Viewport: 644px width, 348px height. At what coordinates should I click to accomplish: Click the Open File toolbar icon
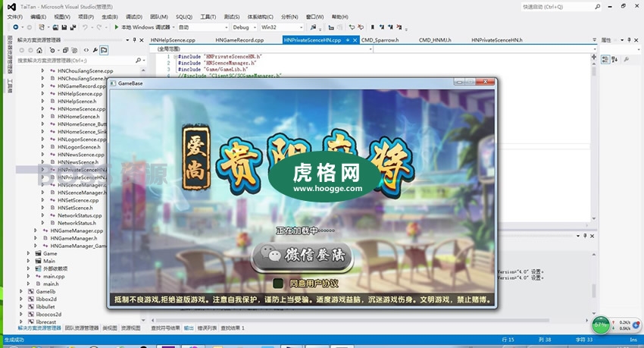tap(55, 27)
